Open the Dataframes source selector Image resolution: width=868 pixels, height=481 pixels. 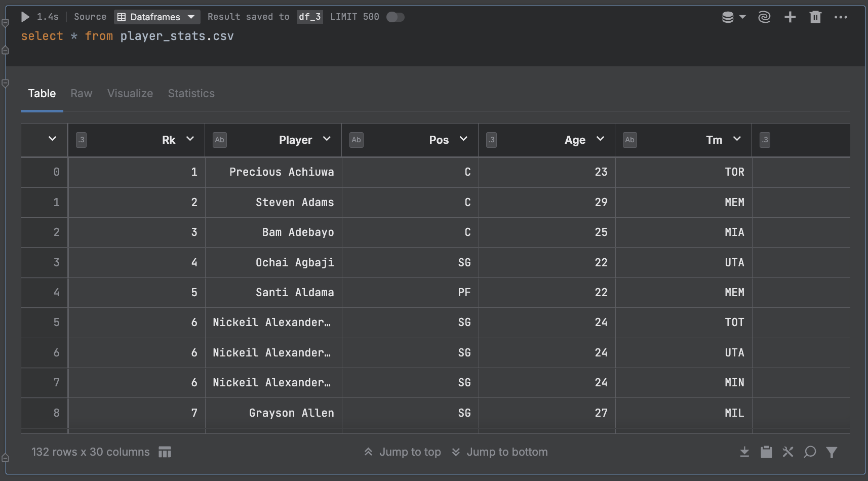(157, 17)
